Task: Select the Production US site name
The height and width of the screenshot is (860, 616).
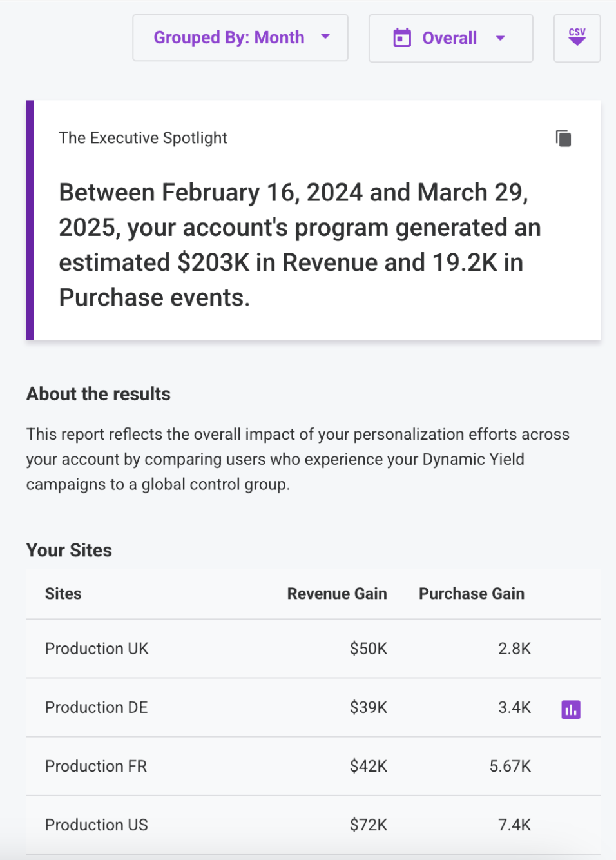Action: point(97,825)
